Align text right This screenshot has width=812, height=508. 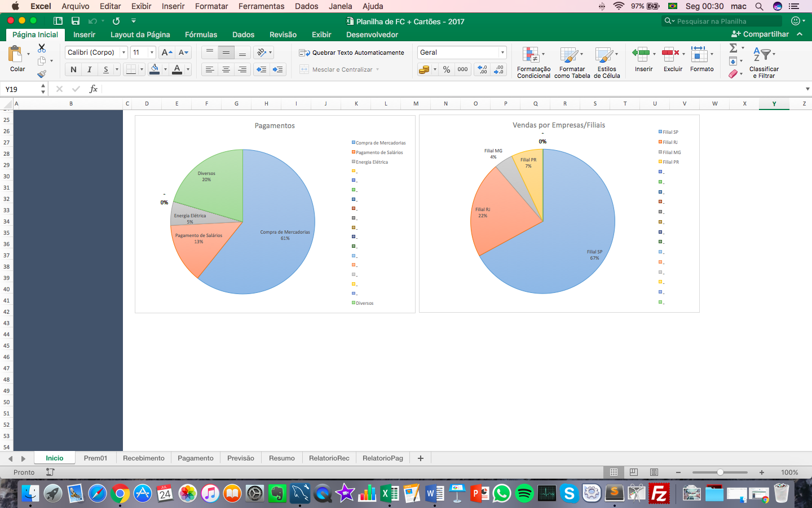tap(242, 69)
